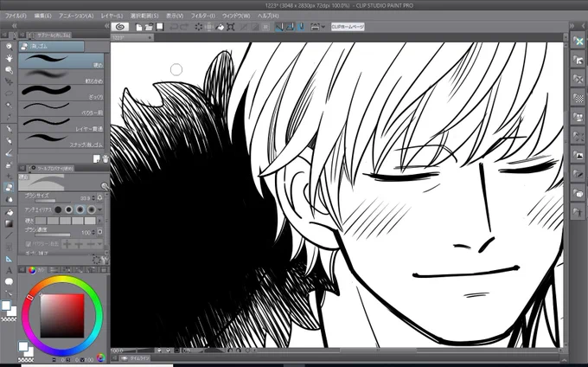
Task: Choose weak anti-aliasing option
Action: (69, 209)
